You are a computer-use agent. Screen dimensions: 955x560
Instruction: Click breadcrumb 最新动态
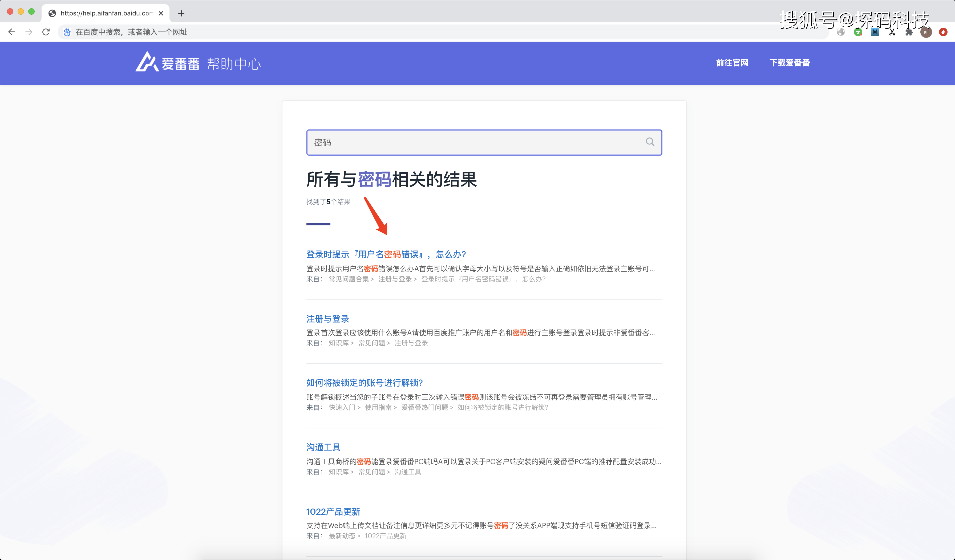342,536
